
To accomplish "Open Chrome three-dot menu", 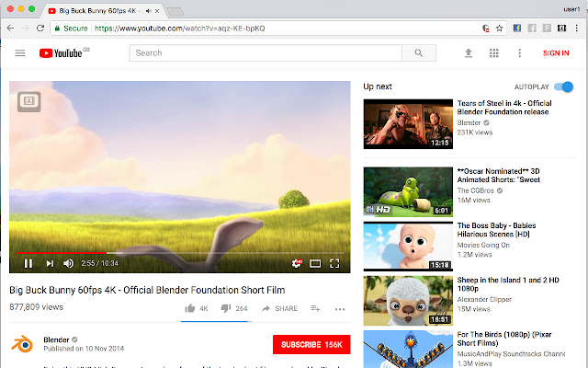I will coord(576,29).
